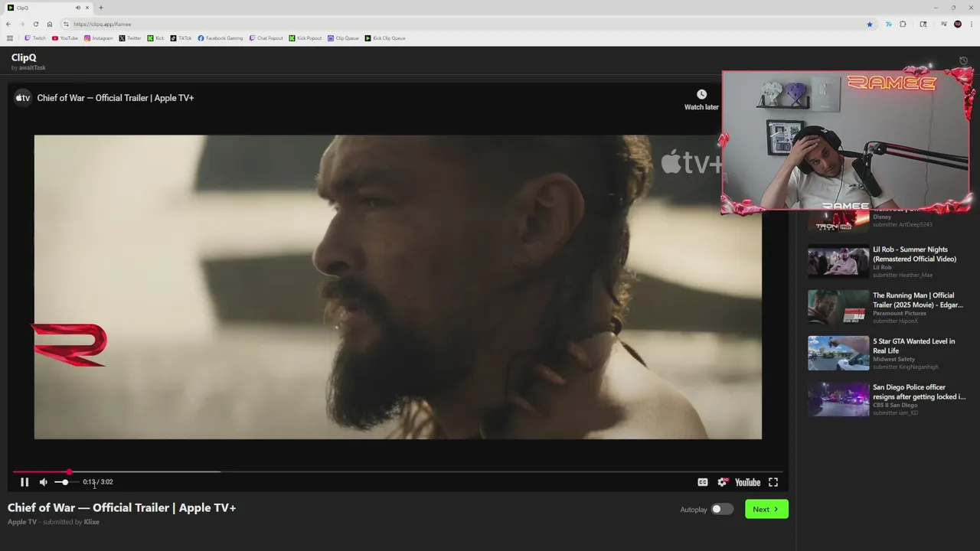Open ClipQ history clock icon
This screenshot has height=551, width=980.
click(x=963, y=61)
